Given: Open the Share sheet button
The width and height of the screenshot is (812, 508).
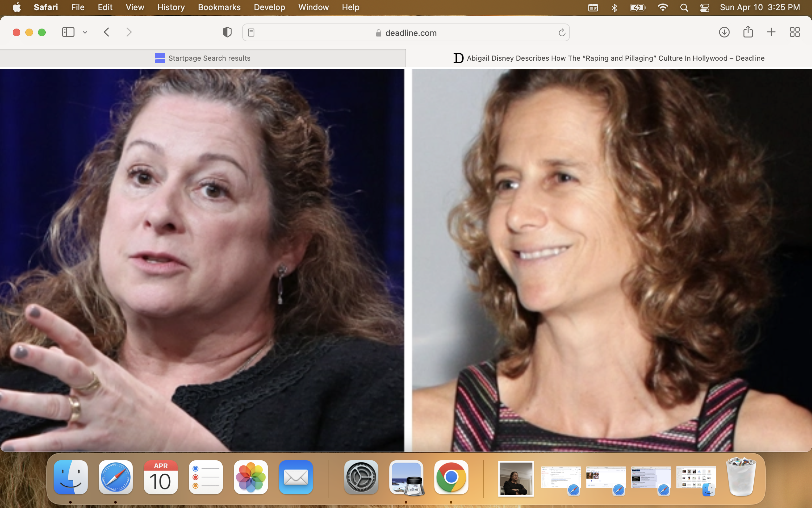Looking at the screenshot, I should tap(748, 32).
